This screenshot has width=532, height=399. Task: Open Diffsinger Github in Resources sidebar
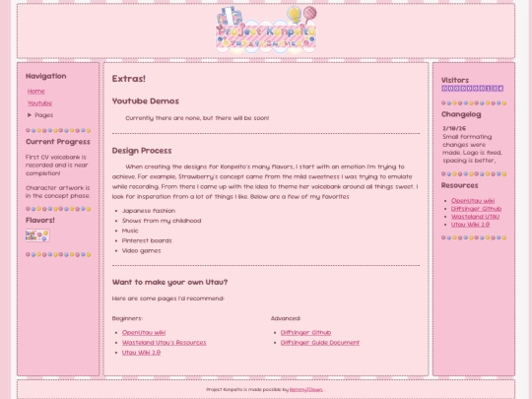pyautogui.click(x=476, y=209)
